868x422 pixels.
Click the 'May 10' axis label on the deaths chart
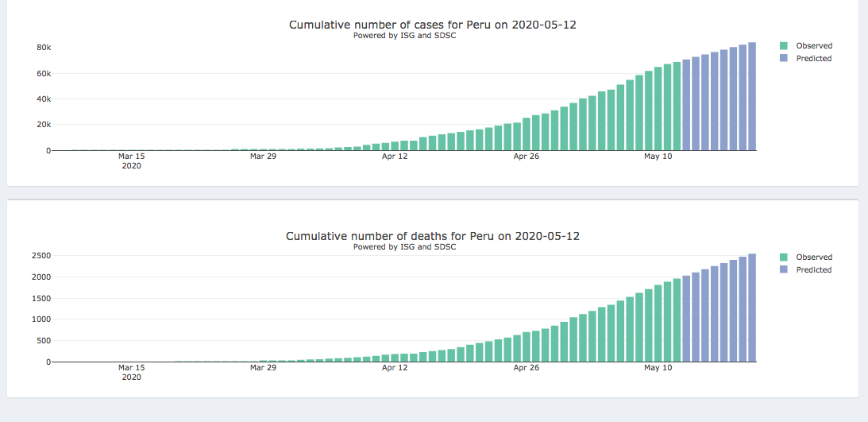pyautogui.click(x=658, y=368)
